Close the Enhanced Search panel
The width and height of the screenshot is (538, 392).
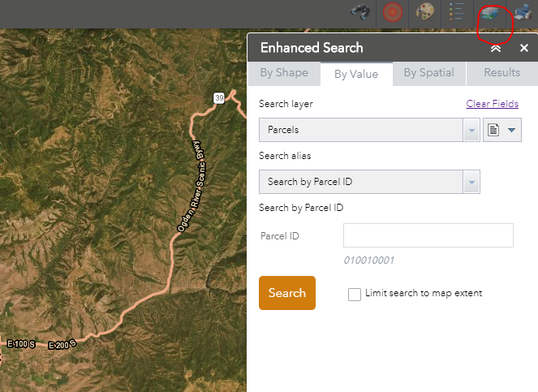(524, 49)
